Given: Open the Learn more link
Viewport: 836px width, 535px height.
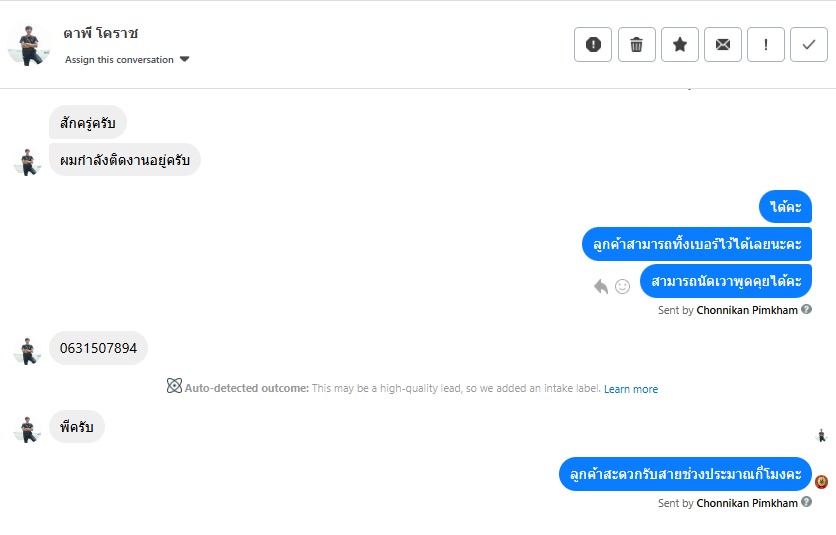Looking at the screenshot, I should (x=631, y=389).
